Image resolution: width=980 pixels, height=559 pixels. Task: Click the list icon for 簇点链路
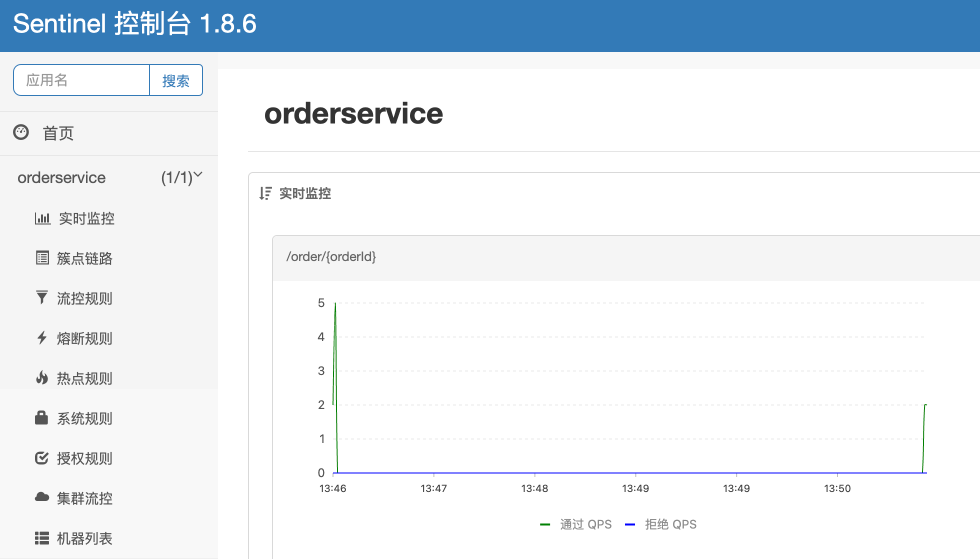point(42,258)
